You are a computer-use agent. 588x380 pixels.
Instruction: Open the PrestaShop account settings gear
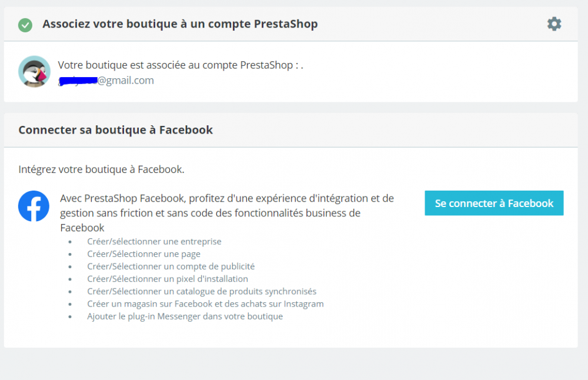click(554, 24)
